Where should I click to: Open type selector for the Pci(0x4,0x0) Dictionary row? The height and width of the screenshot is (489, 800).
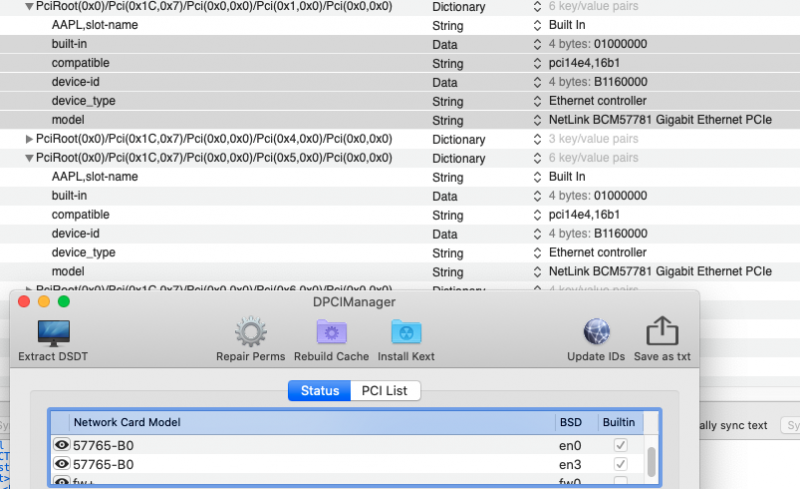[x=537, y=139]
